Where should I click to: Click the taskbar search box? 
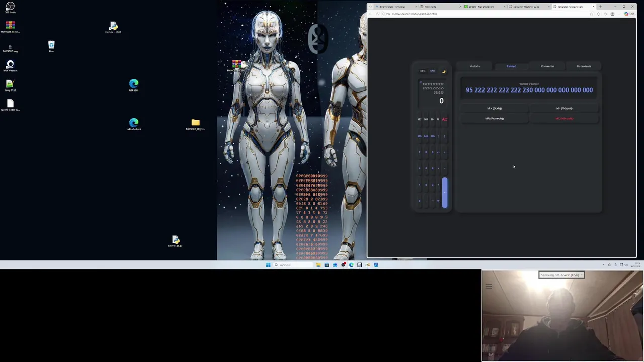293,265
